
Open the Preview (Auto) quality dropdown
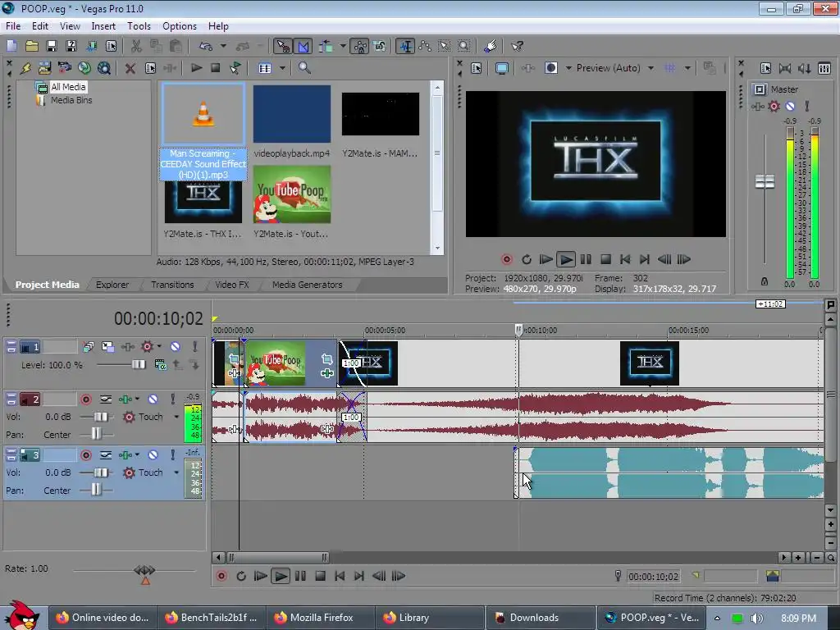[x=651, y=68]
